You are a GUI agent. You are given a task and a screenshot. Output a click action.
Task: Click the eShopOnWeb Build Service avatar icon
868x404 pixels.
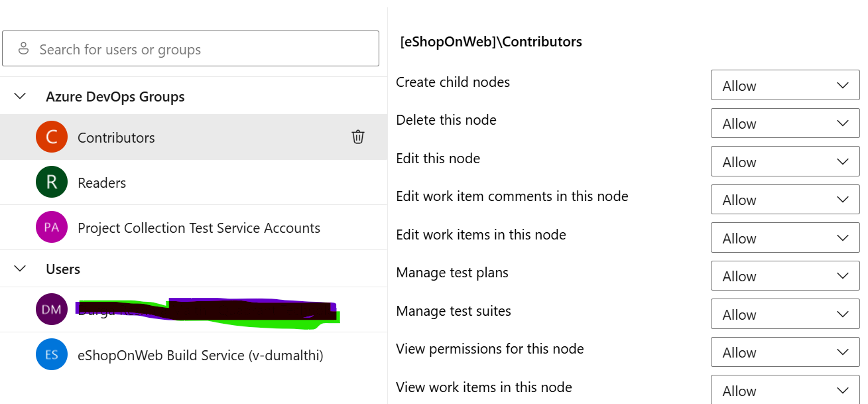(x=52, y=355)
